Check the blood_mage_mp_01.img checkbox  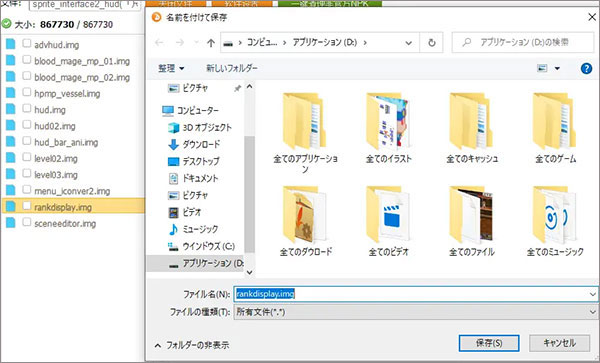point(26,59)
